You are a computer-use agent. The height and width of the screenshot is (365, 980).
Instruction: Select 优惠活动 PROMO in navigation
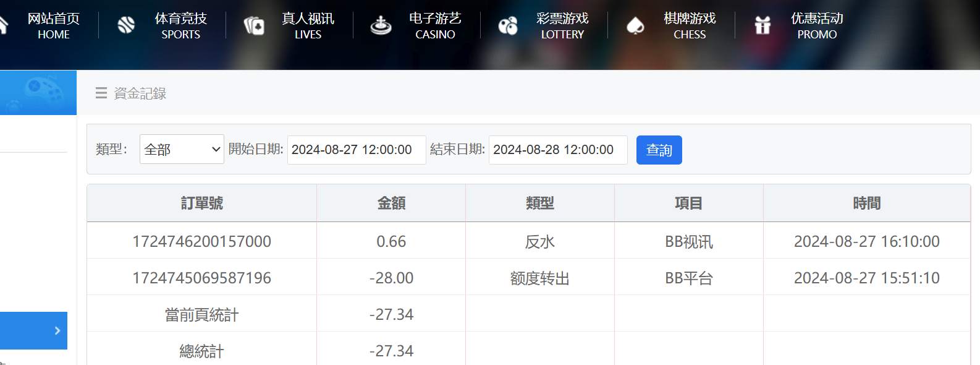[817, 26]
